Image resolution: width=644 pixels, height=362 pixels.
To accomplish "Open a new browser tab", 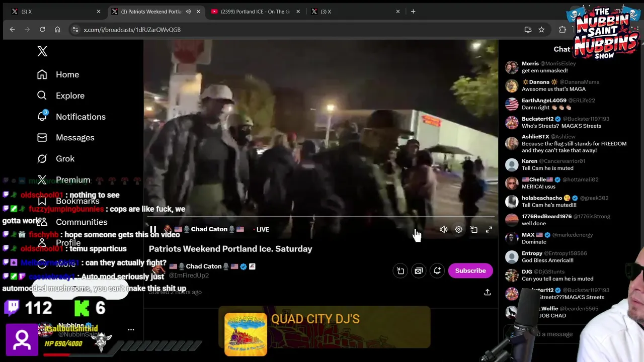I will coord(413,11).
